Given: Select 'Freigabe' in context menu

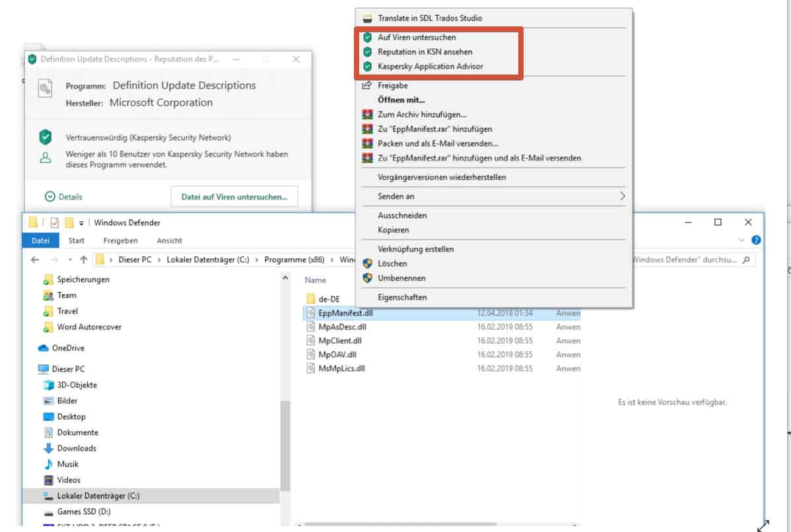Looking at the screenshot, I should (392, 86).
